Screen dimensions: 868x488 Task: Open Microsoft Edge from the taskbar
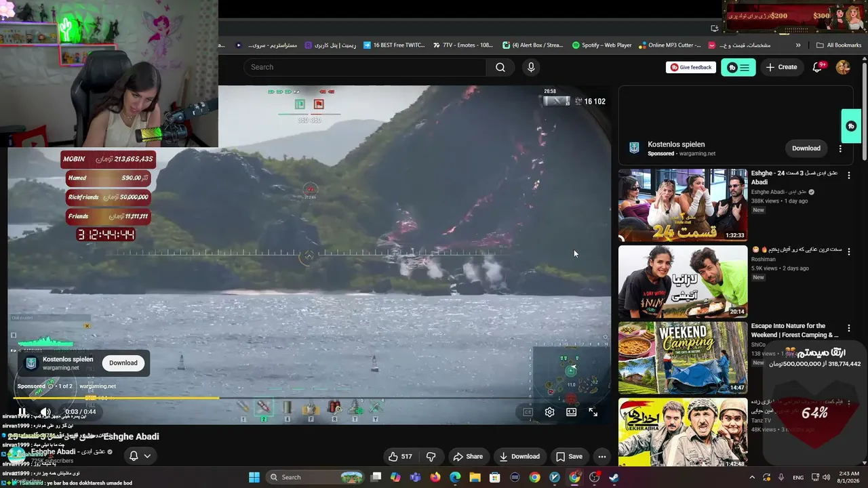pos(455,477)
